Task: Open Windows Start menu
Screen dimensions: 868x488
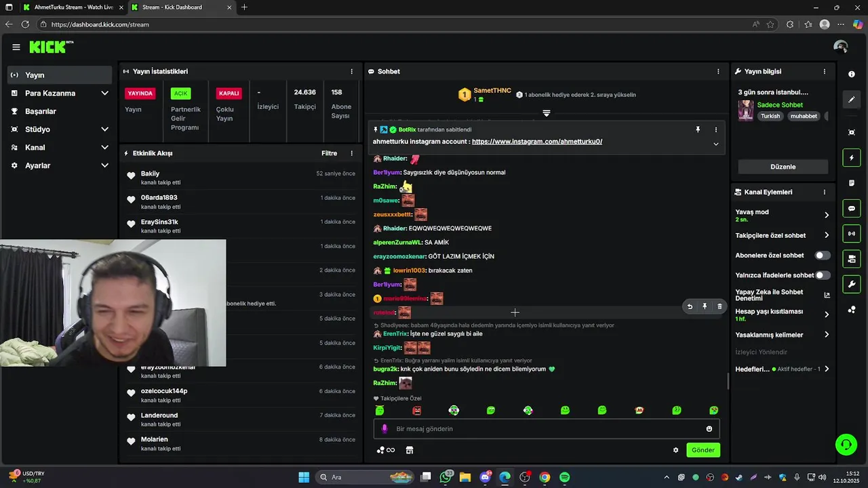Action: tap(304, 477)
